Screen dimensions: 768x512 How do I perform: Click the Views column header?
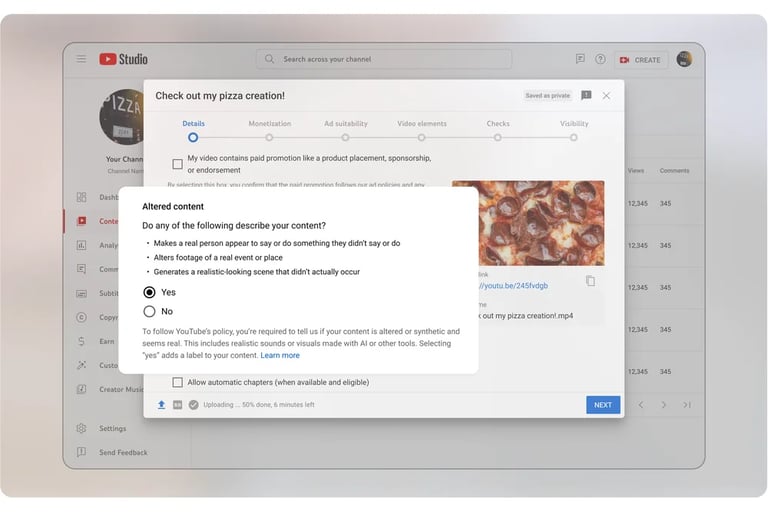(636, 171)
